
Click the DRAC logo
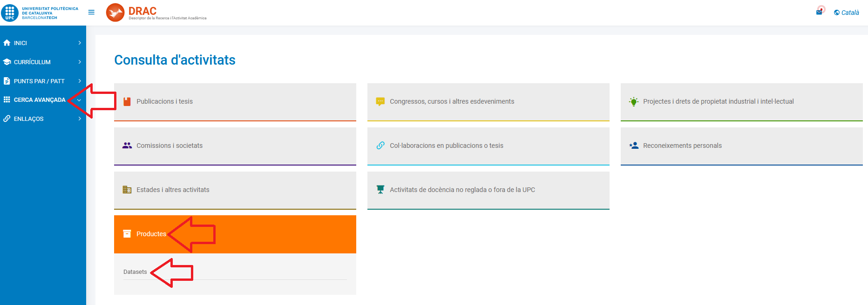(x=115, y=13)
